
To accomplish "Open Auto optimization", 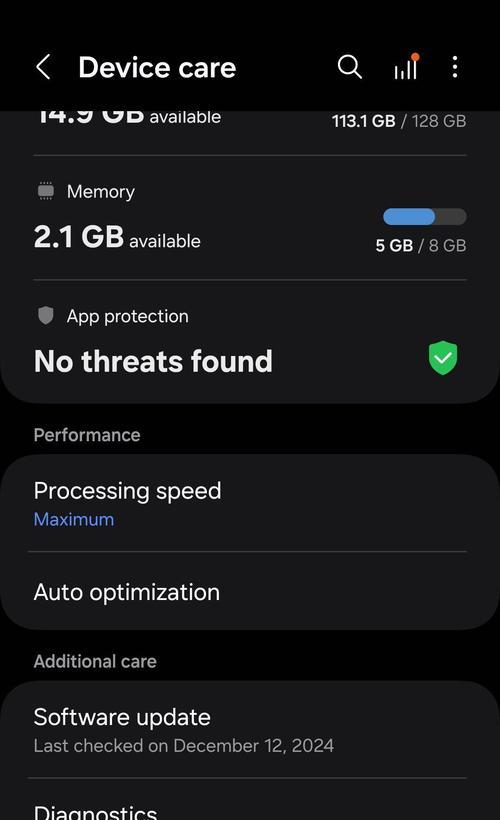I will click(x=250, y=591).
